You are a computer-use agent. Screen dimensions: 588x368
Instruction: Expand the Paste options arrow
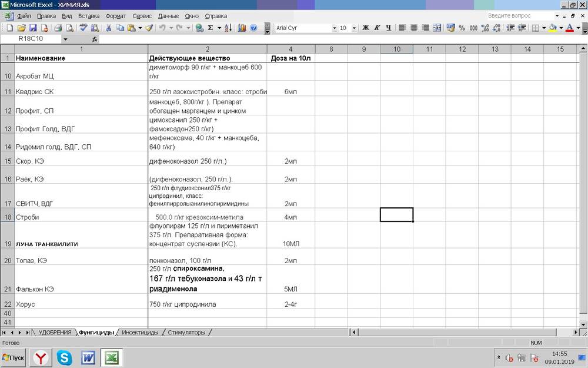[140, 28]
